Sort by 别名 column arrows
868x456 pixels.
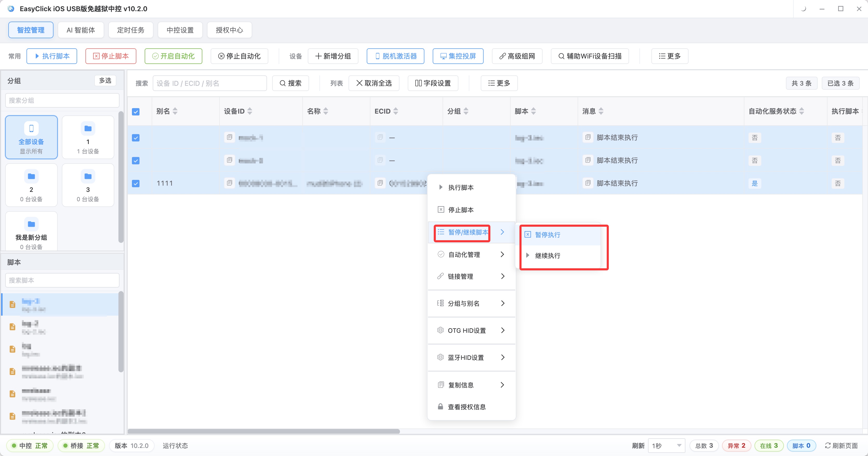point(175,111)
